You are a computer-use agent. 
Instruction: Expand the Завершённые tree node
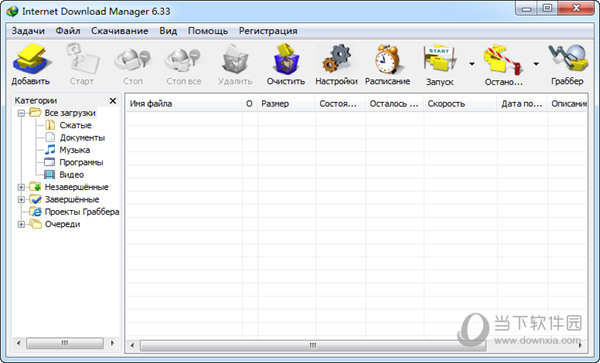pos(21,200)
